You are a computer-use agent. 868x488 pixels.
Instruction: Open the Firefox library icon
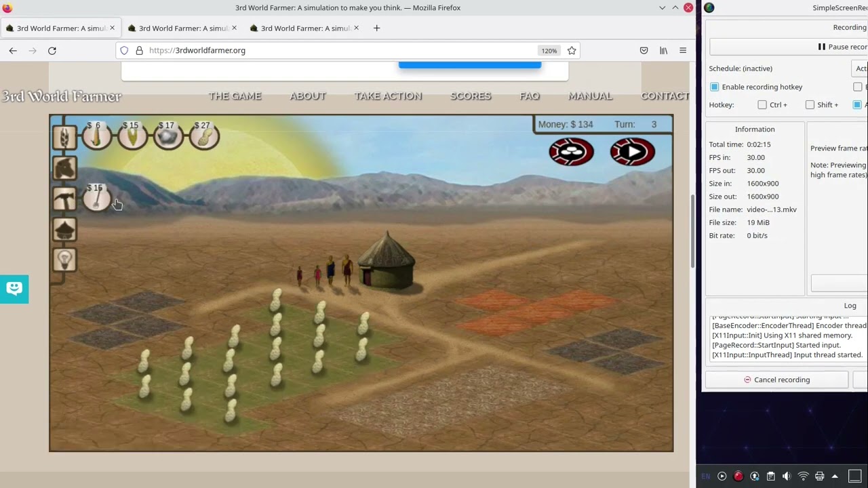pos(663,50)
